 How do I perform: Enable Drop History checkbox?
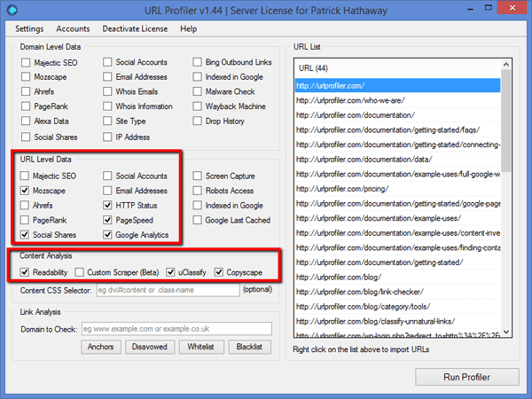click(197, 121)
